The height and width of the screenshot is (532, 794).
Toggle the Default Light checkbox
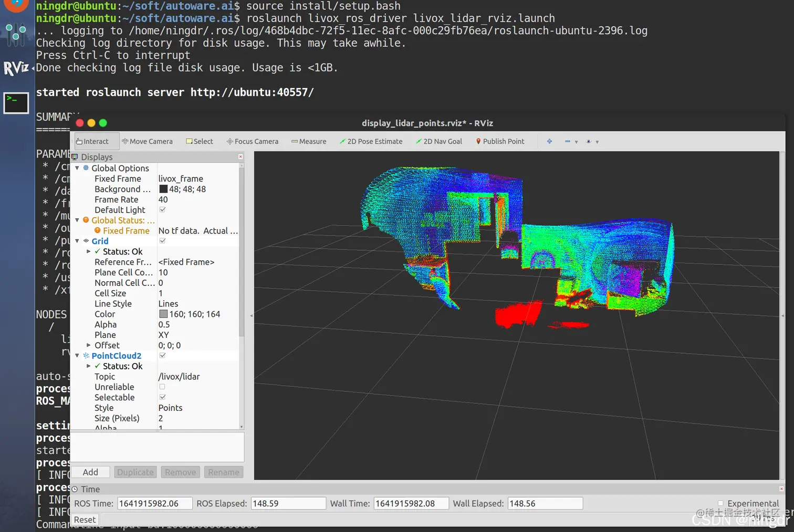coord(162,209)
